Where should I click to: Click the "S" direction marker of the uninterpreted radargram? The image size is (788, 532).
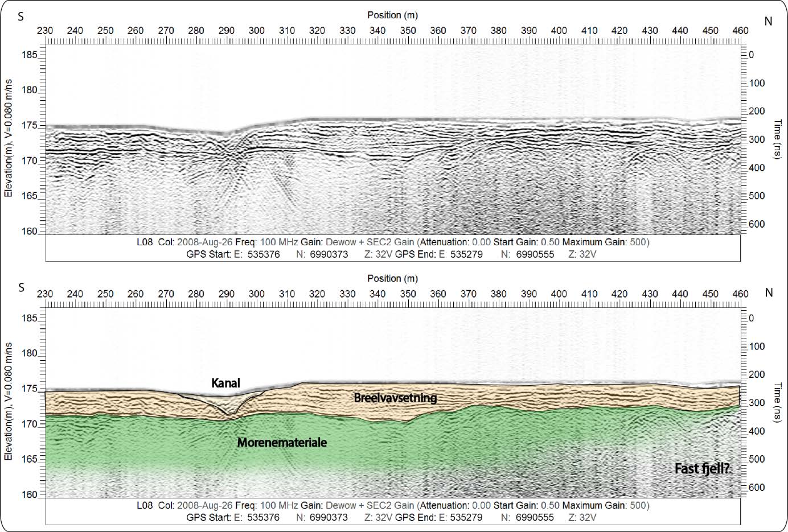point(21,17)
